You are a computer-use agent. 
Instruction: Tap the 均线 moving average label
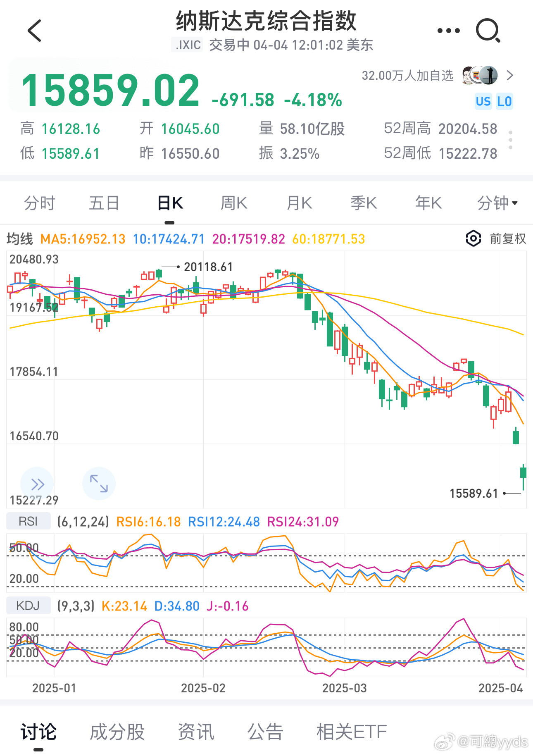pos(20,239)
